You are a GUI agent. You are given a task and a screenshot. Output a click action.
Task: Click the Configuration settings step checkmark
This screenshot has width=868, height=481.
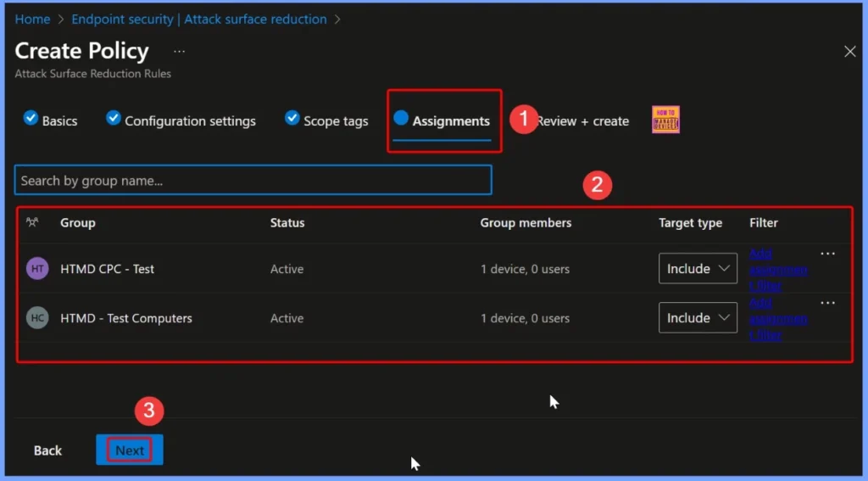pos(114,119)
